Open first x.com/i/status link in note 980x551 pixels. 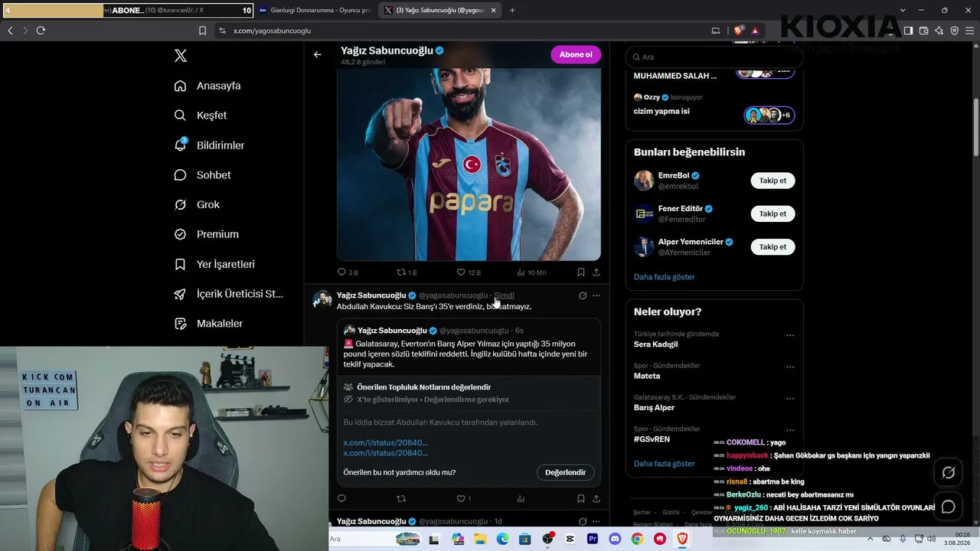[x=385, y=443]
